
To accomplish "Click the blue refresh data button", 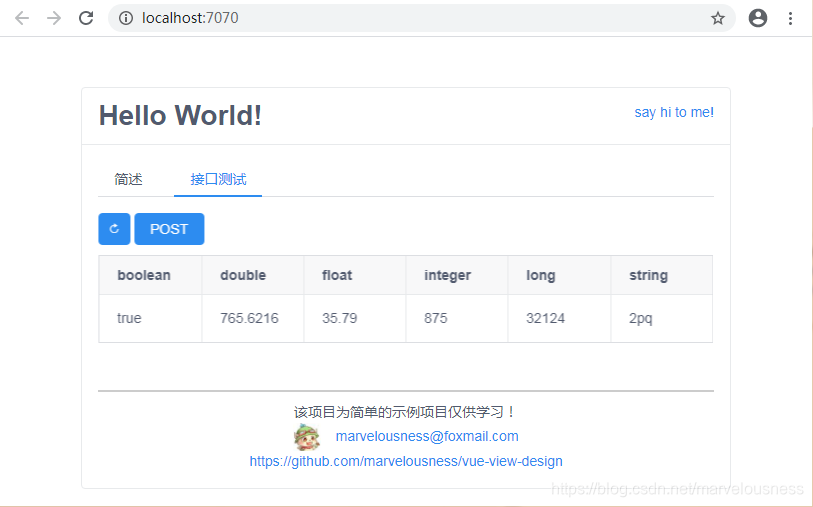I will [x=114, y=229].
